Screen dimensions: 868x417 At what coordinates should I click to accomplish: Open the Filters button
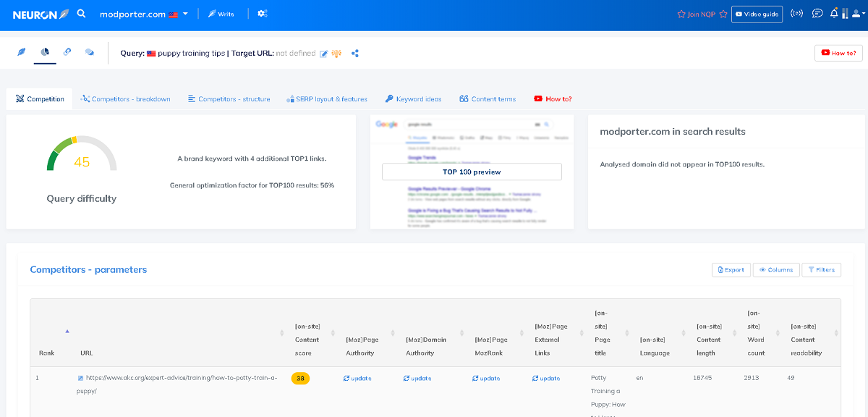point(822,270)
